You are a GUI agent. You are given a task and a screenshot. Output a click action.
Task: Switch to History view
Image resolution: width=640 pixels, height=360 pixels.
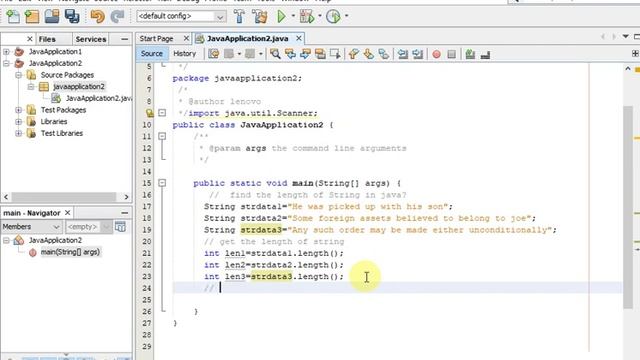(x=184, y=53)
